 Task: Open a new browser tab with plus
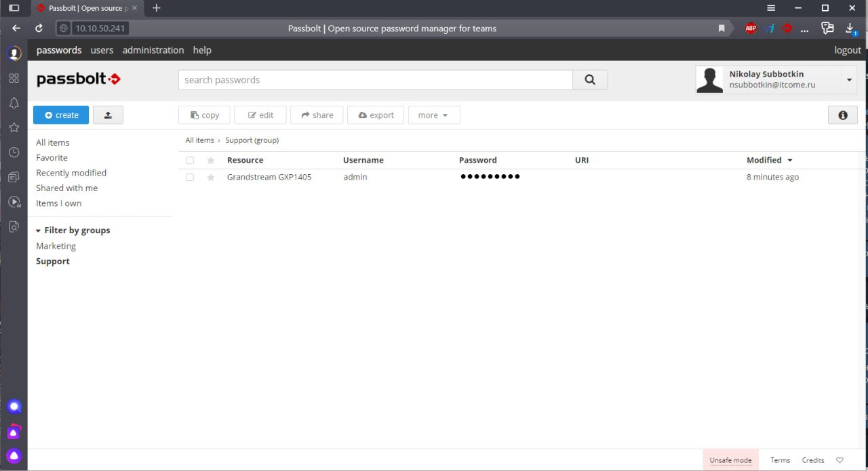157,8
